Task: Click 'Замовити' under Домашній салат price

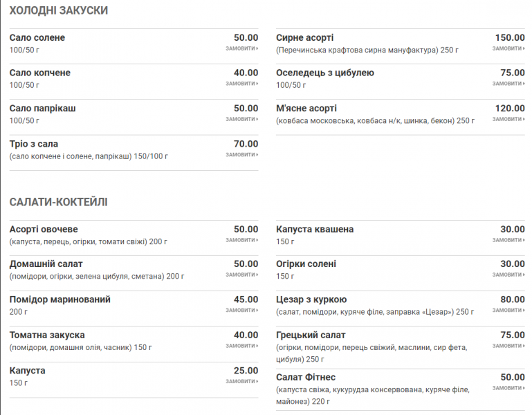Action: point(241,275)
